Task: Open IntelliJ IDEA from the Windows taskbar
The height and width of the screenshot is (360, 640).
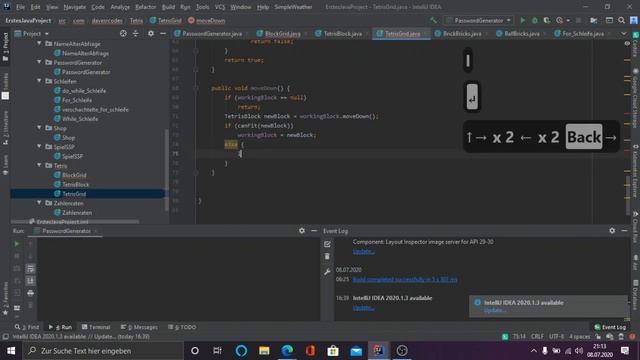Action: (378, 351)
